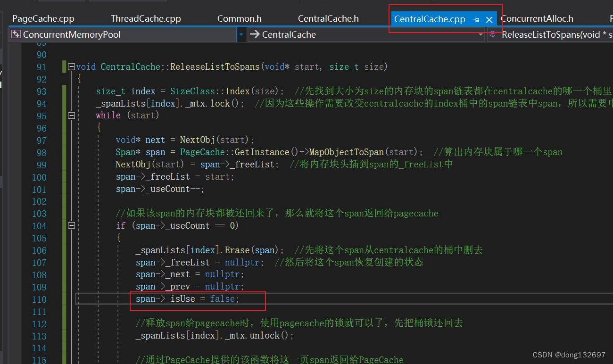Click line number 110 in the margin
Screen dimensions: 613x364
tap(39, 299)
